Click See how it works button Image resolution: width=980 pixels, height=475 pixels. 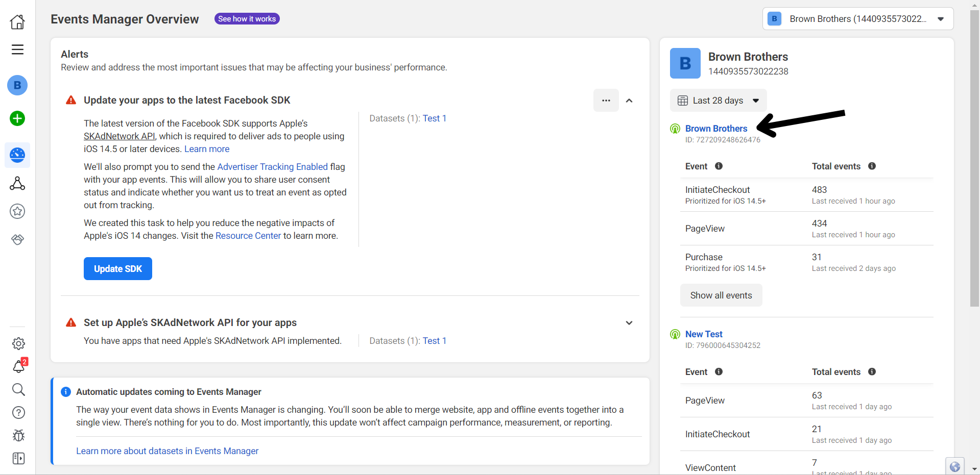click(247, 19)
